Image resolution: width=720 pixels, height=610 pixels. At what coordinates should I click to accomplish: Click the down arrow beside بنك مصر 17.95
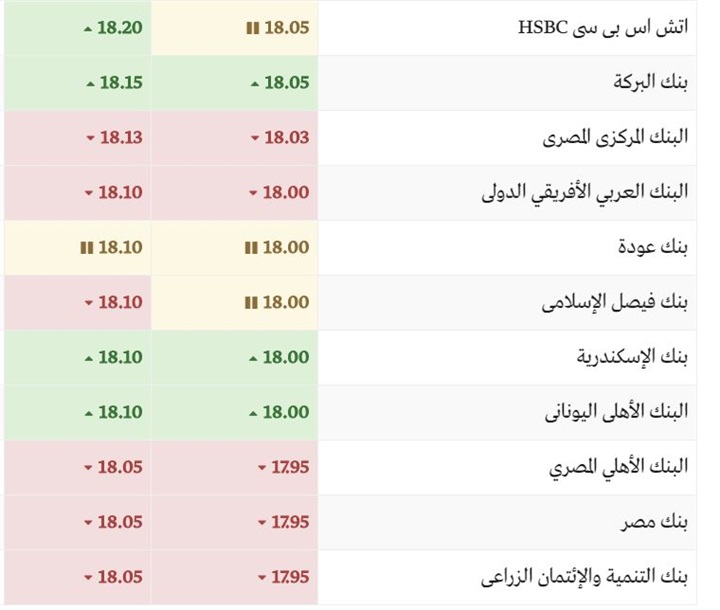click(x=262, y=523)
